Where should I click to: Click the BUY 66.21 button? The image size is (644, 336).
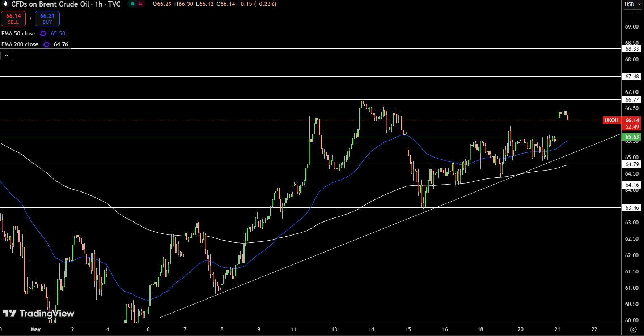tap(47, 19)
